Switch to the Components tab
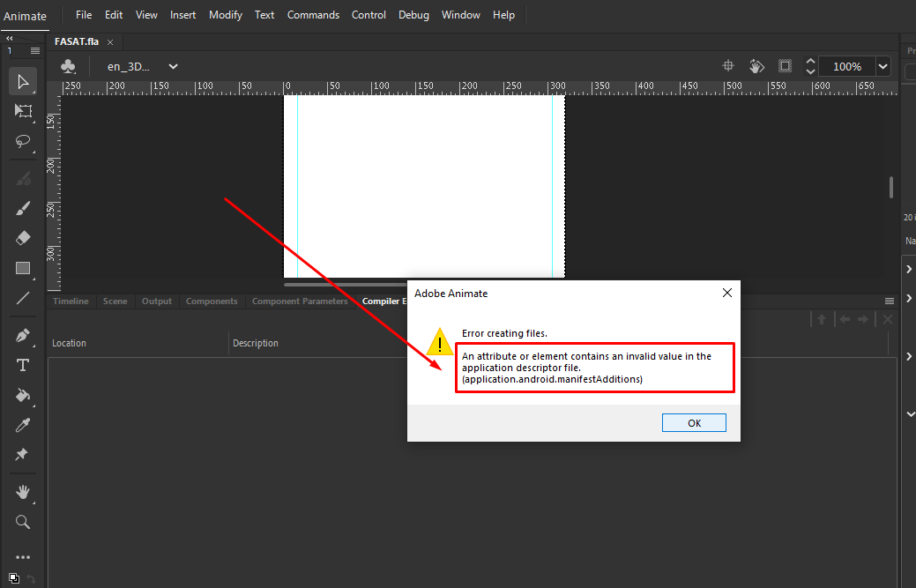 coord(212,301)
